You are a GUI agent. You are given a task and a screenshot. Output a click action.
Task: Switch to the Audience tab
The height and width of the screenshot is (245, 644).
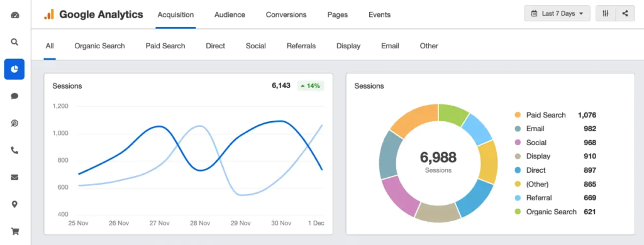coord(230,15)
